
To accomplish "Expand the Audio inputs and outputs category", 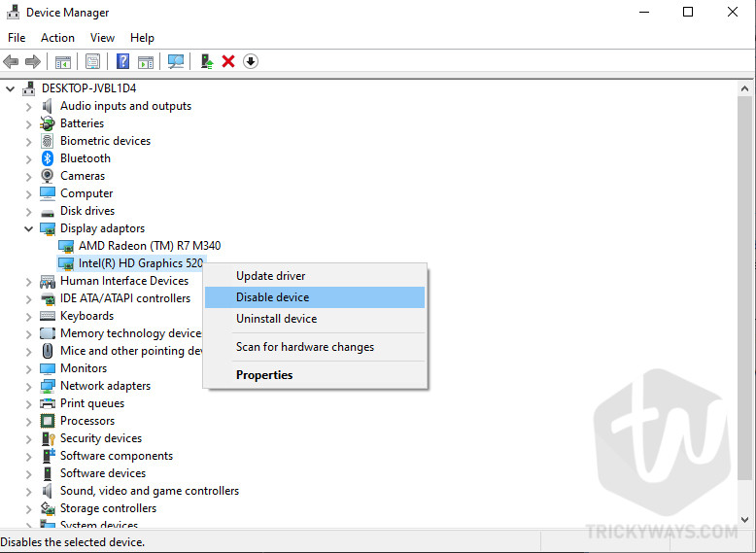I will 28,107.
